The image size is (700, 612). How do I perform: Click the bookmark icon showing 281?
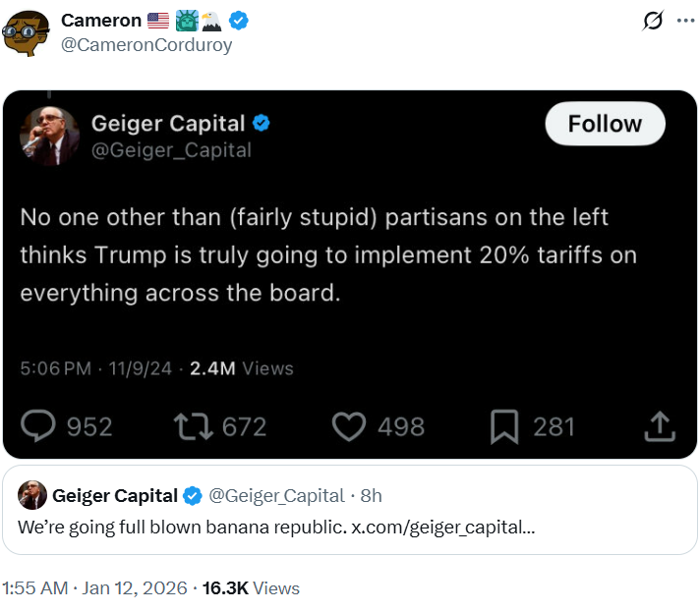504,426
